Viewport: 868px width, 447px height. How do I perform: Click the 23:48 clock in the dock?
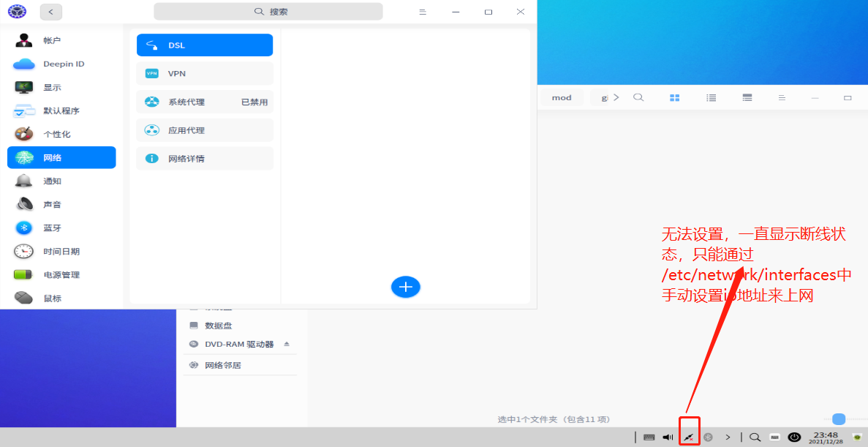point(826,437)
